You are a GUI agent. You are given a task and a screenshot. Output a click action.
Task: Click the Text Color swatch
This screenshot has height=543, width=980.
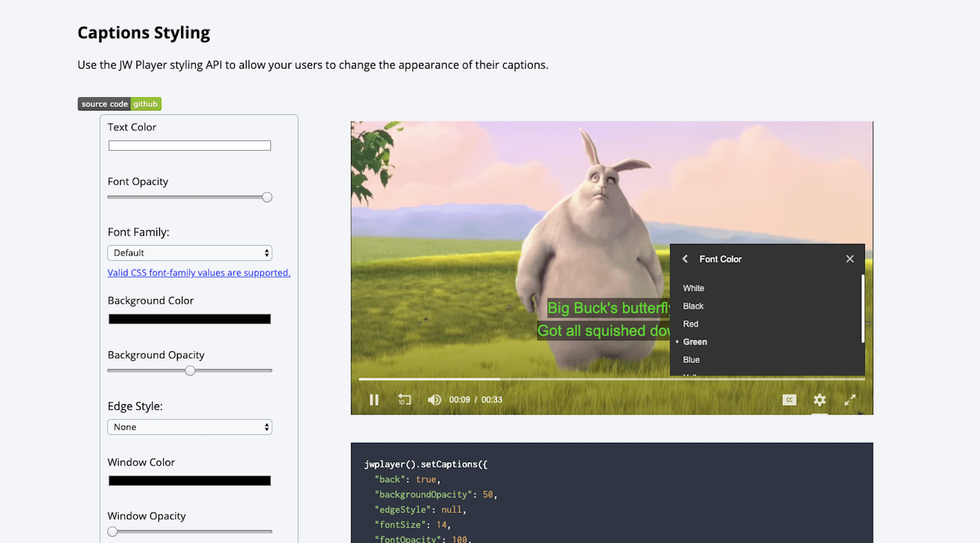190,146
